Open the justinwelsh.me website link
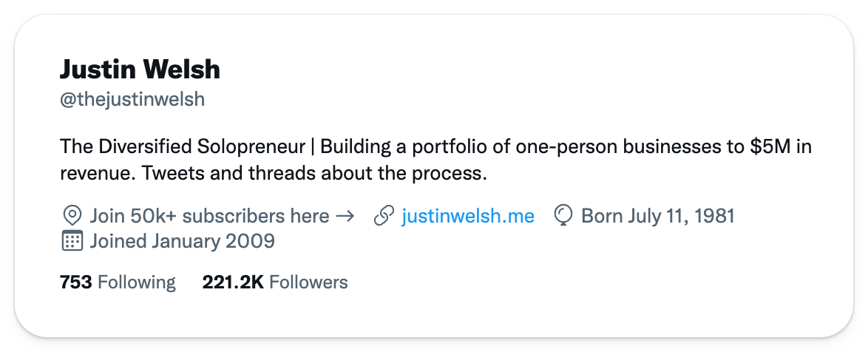The width and height of the screenshot is (868, 352). [x=468, y=215]
